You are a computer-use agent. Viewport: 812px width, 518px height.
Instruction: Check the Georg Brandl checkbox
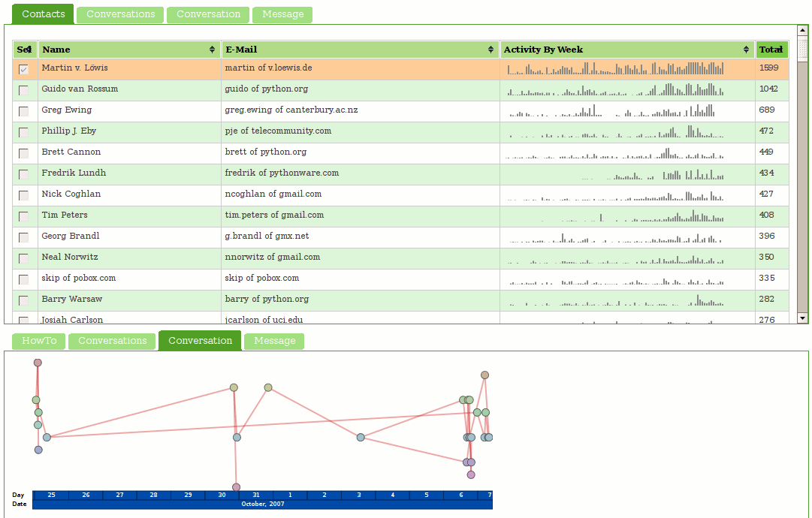[x=23, y=237]
